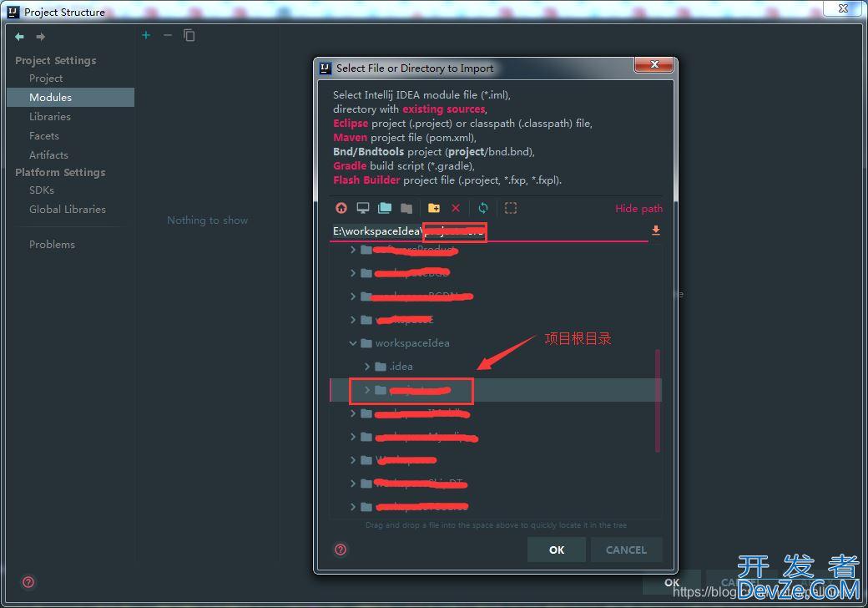This screenshot has width=868, height=608.
Task: Add a new module with the plus icon
Action: tap(146, 35)
